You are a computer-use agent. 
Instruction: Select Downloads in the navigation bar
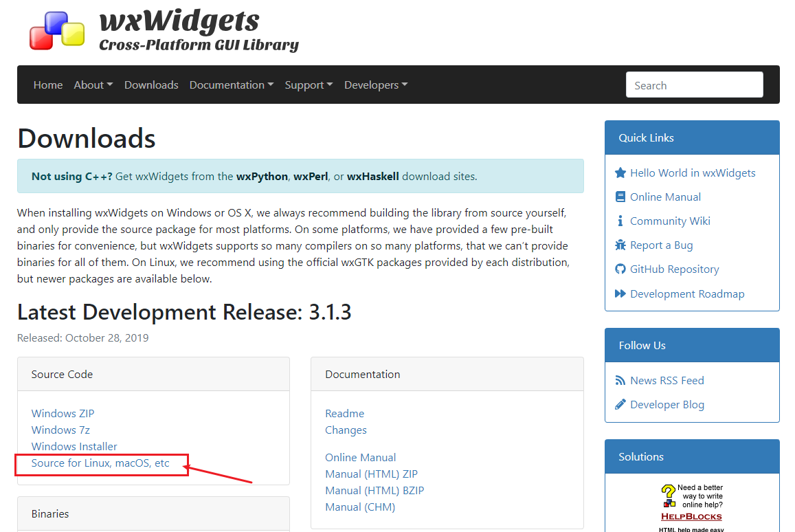pyautogui.click(x=151, y=85)
